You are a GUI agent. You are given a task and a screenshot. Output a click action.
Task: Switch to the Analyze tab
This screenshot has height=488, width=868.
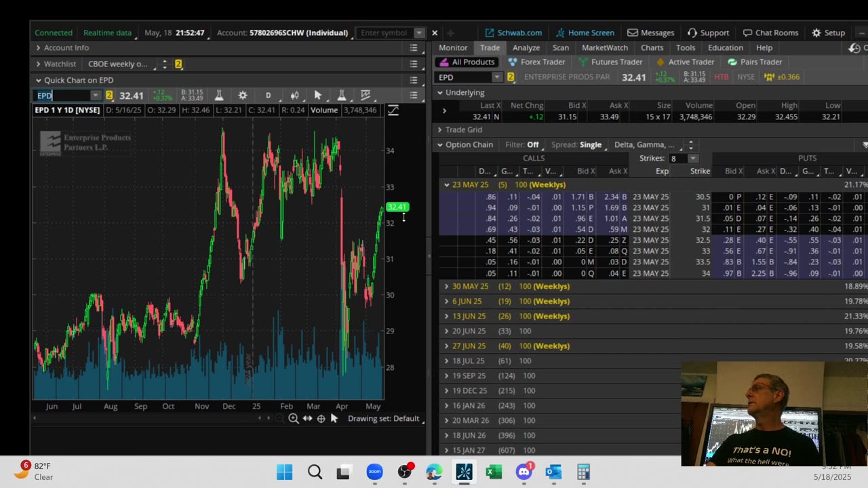point(526,47)
